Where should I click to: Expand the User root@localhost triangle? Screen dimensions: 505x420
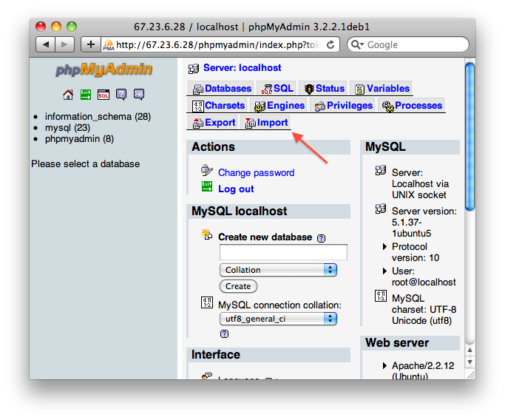[x=384, y=271]
